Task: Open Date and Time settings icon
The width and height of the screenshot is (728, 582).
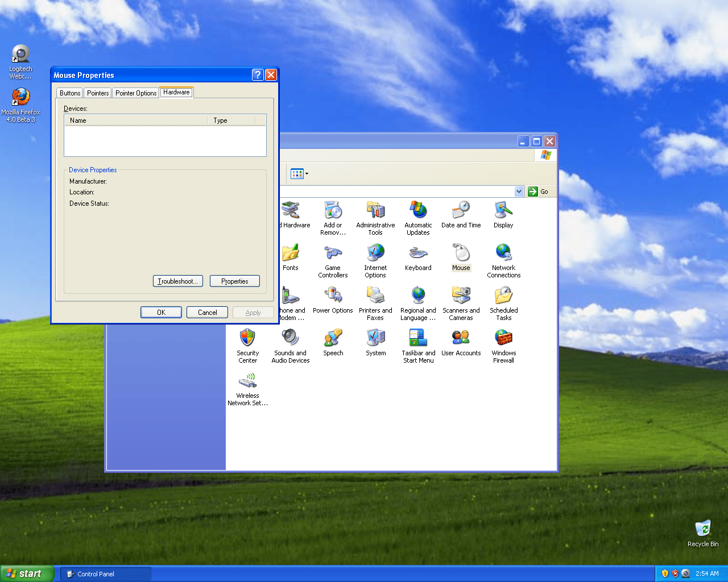Action: click(461, 214)
